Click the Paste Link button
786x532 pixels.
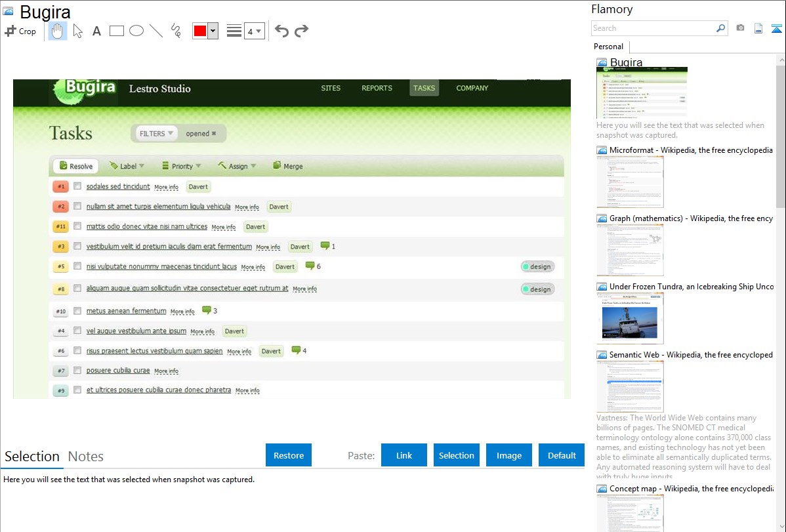[x=404, y=455]
